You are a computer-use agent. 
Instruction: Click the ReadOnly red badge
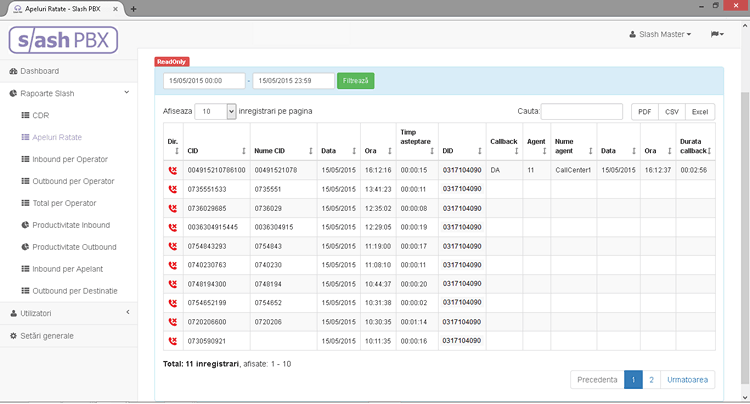(172, 62)
